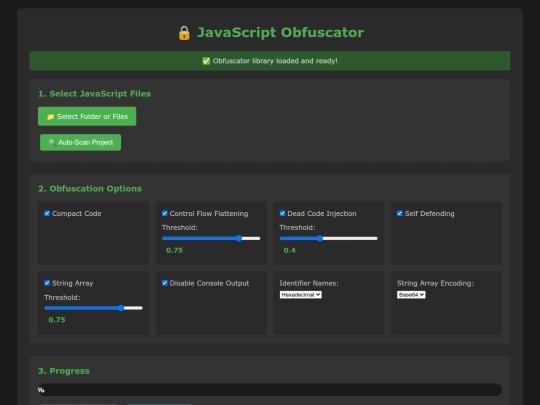The width and height of the screenshot is (540, 405).
Task: Disable the Self Defending option
Action: tap(400, 214)
